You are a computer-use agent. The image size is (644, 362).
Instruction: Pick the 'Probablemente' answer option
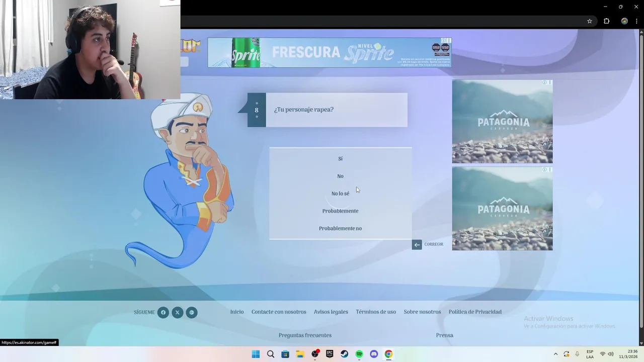coord(340,211)
